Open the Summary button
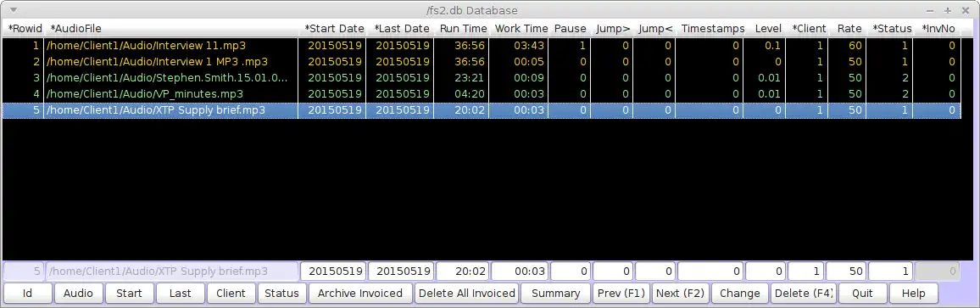This screenshot has height=308, width=980. point(555,293)
